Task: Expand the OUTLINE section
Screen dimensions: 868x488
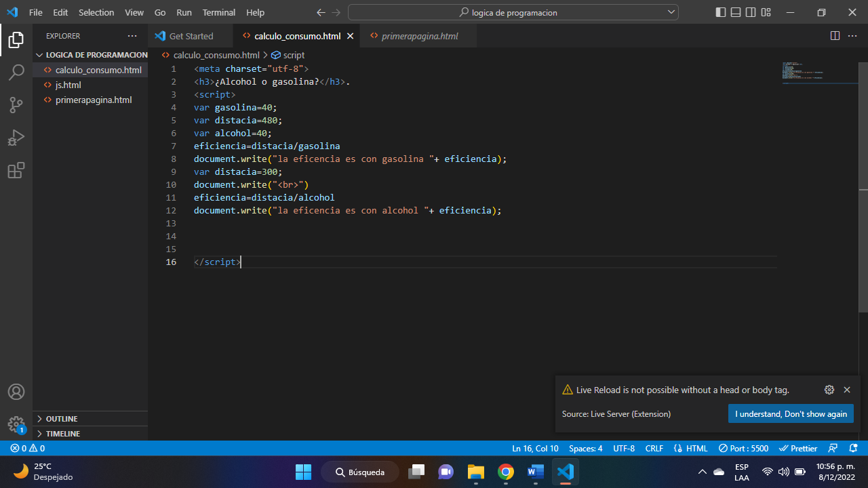Action: coord(90,418)
